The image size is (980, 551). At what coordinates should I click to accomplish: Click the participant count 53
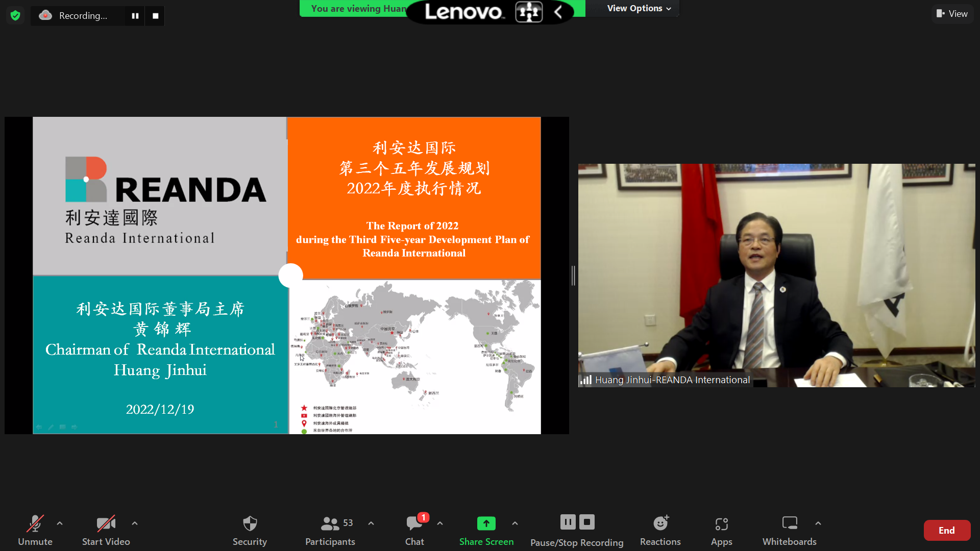[348, 523]
